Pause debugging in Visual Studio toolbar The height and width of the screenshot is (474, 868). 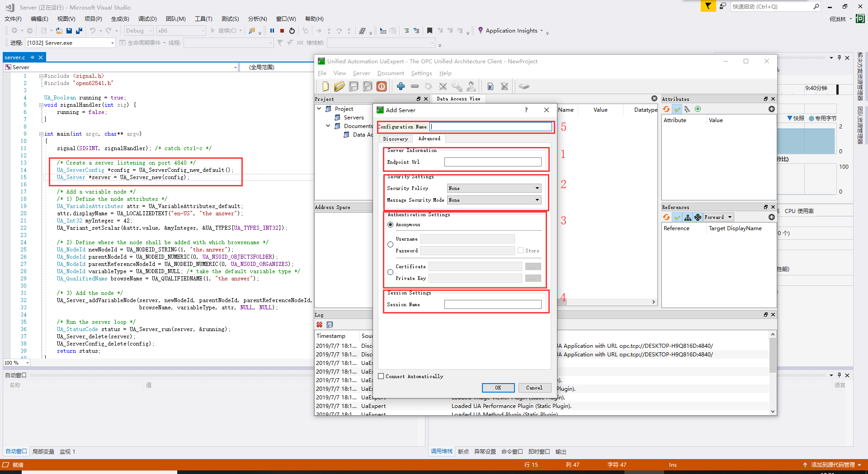[x=272, y=31]
